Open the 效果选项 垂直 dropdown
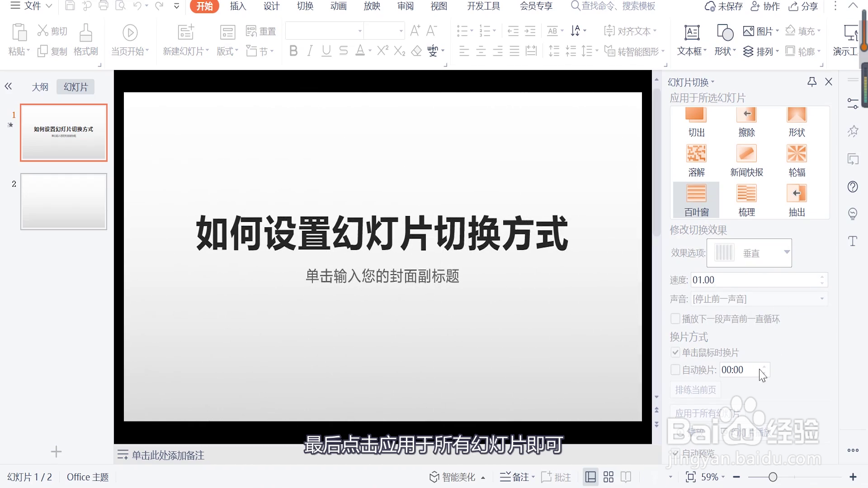 coord(786,253)
